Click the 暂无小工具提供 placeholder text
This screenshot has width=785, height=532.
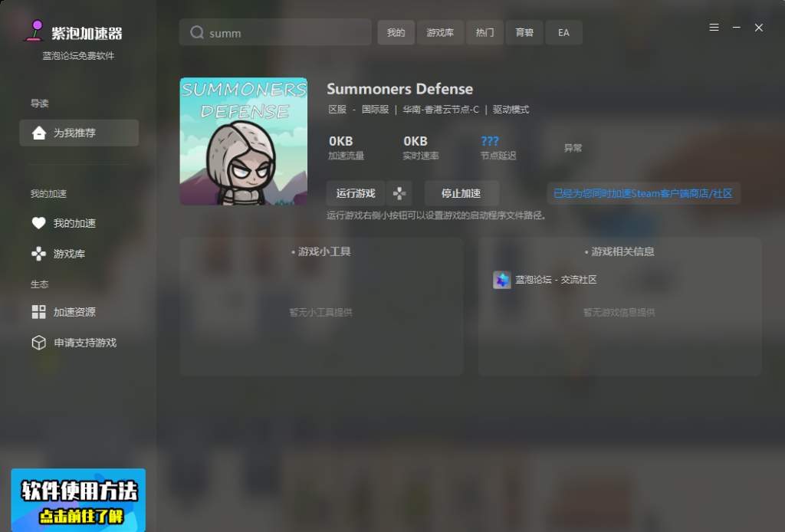click(x=321, y=312)
